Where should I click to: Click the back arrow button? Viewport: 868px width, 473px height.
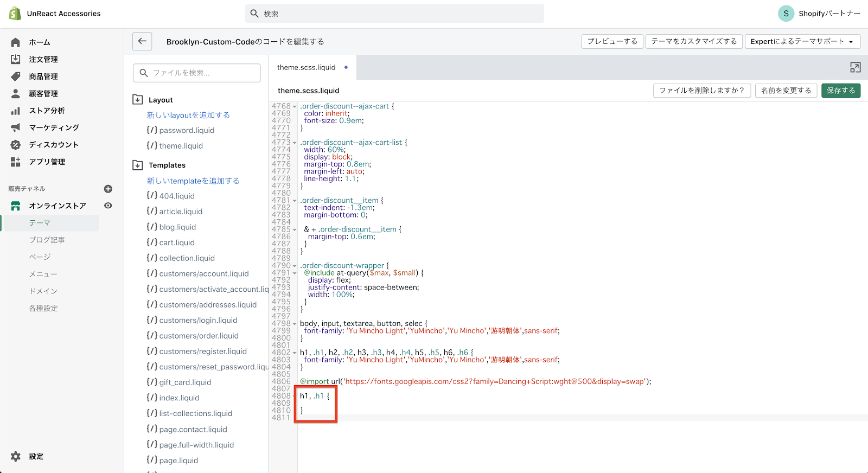pyautogui.click(x=142, y=41)
